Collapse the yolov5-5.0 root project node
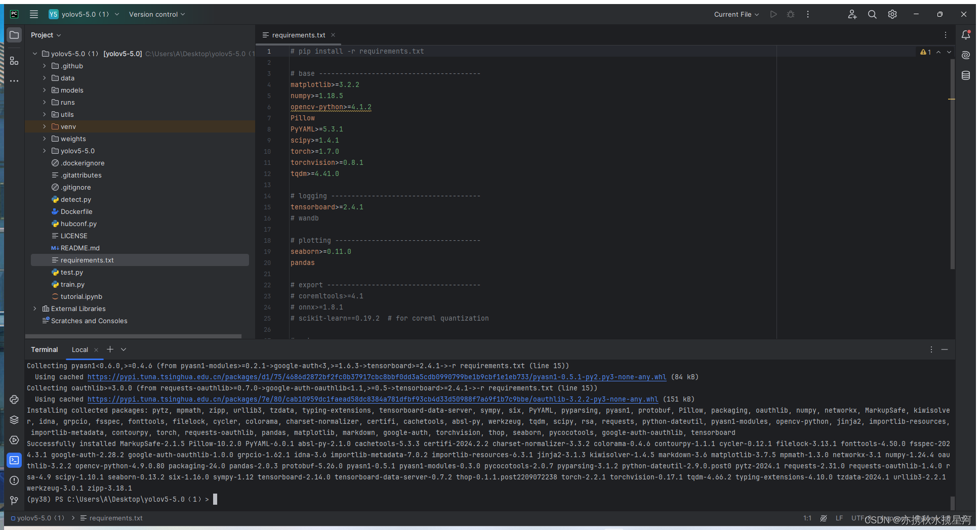This screenshot has width=980, height=530. coord(35,54)
